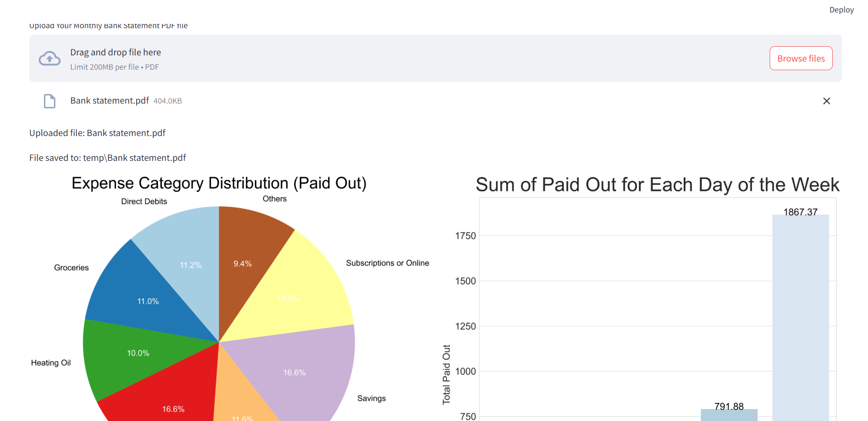Screen dimensions: 868x421
Task: Click the Drag and drop file here text
Action: tap(115, 52)
